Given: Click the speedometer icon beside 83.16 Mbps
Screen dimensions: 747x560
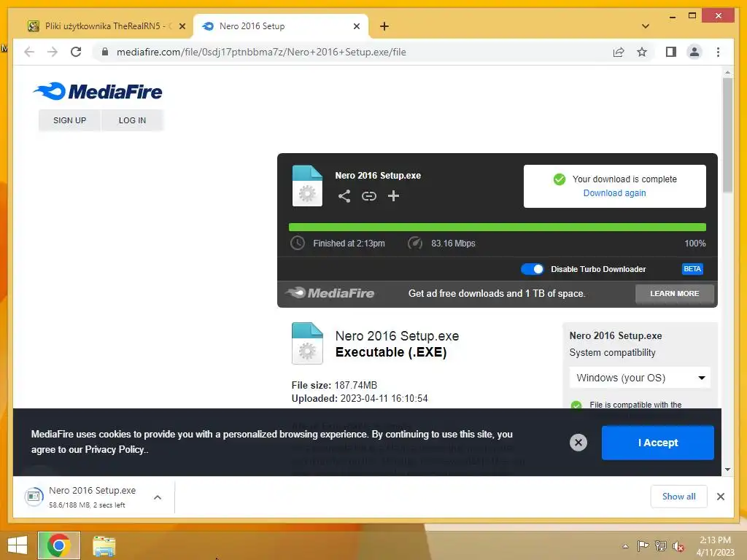Looking at the screenshot, I should 415,243.
